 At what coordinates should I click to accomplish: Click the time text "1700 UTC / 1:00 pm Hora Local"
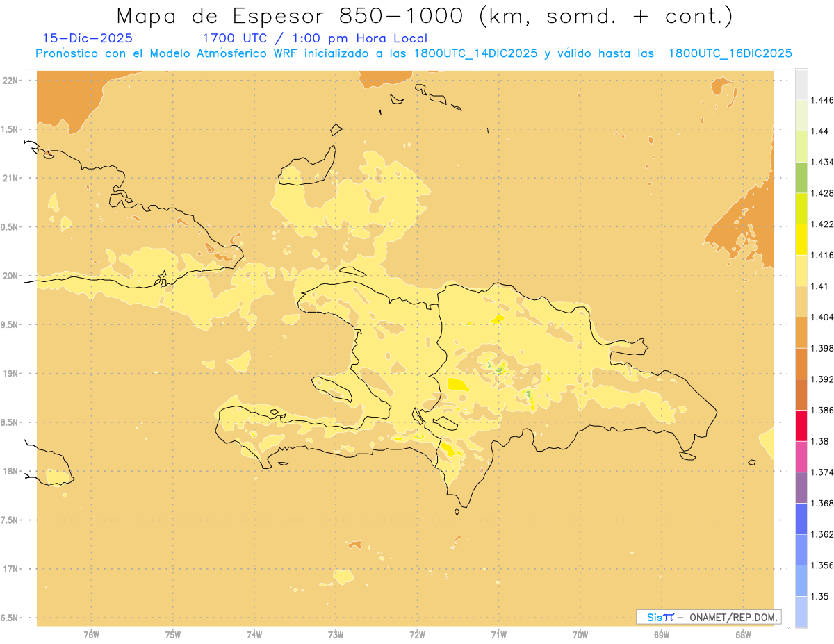[315, 38]
